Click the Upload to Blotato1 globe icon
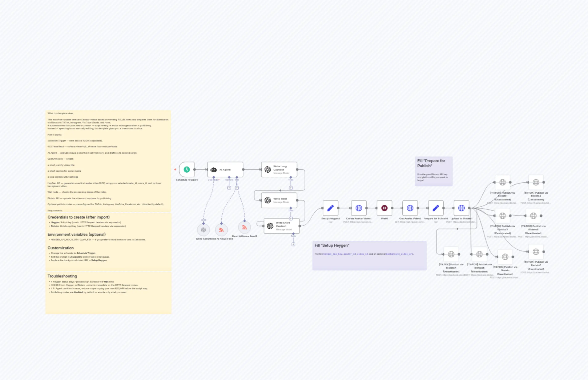Image resolution: width=588 pixels, height=380 pixels. [x=462, y=208]
